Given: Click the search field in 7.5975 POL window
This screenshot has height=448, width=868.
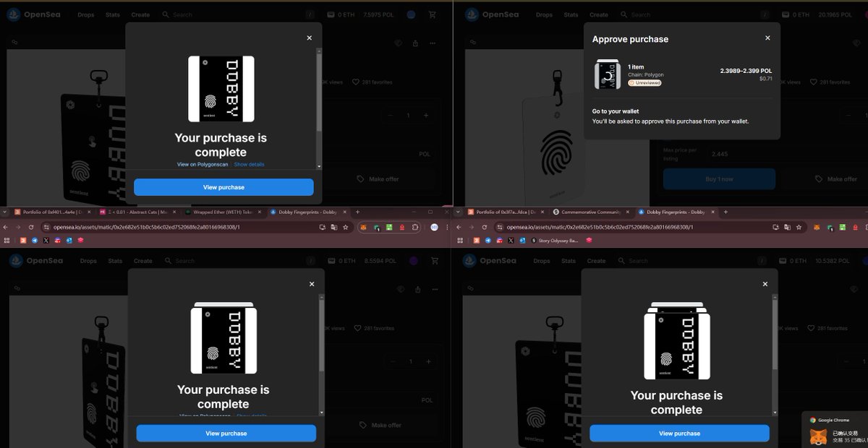Looking at the screenshot, I should (239, 14).
